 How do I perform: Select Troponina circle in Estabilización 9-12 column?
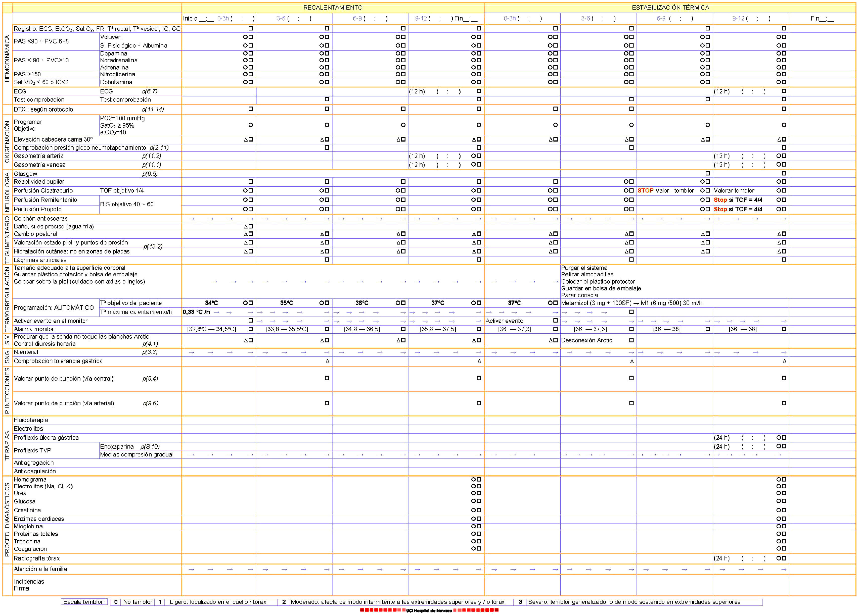click(779, 541)
